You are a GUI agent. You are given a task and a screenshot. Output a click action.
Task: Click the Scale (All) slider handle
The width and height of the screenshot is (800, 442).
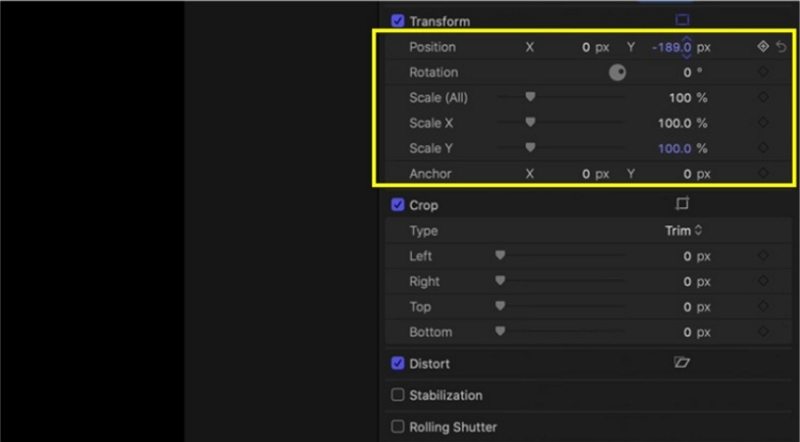(531, 96)
